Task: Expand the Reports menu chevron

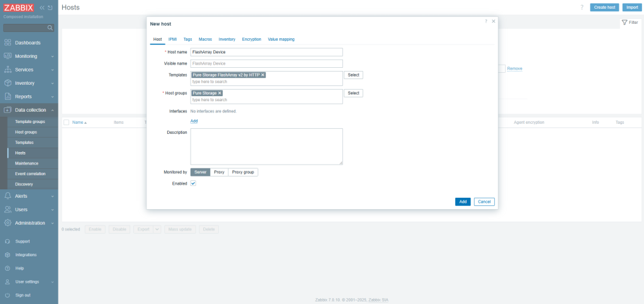Action: point(52,97)
